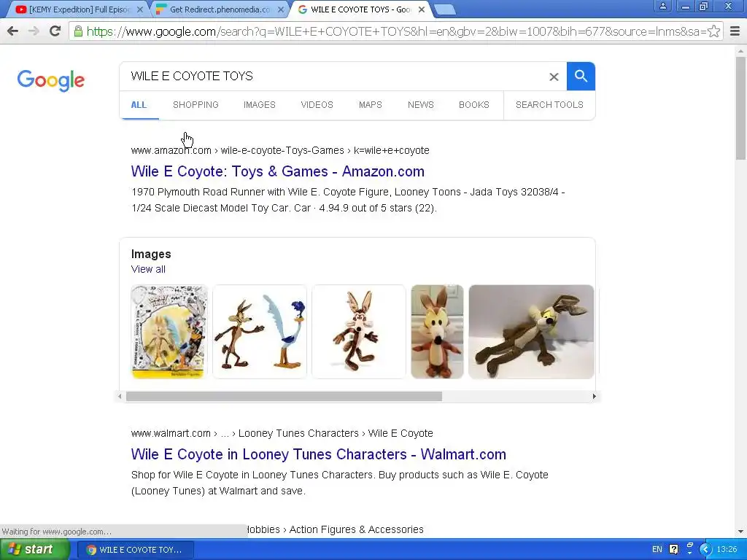The width and height of the screenshot is (747, 560).
Task: Select the MAPS search tab
Action: tap(370, 105)
